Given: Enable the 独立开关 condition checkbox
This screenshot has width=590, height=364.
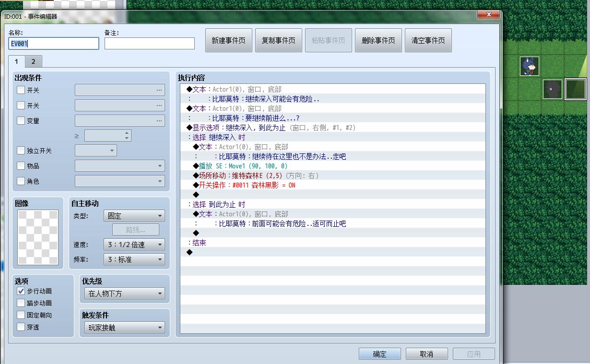Looking at the screenshot, I should [x=21, y=151].
